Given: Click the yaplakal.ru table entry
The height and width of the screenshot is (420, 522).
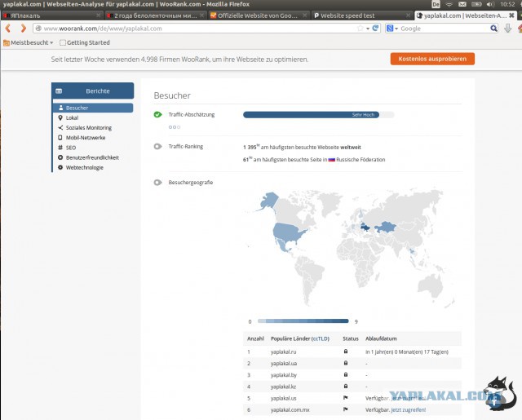Looking at the screenshot, I should click(x=283, y=351).
